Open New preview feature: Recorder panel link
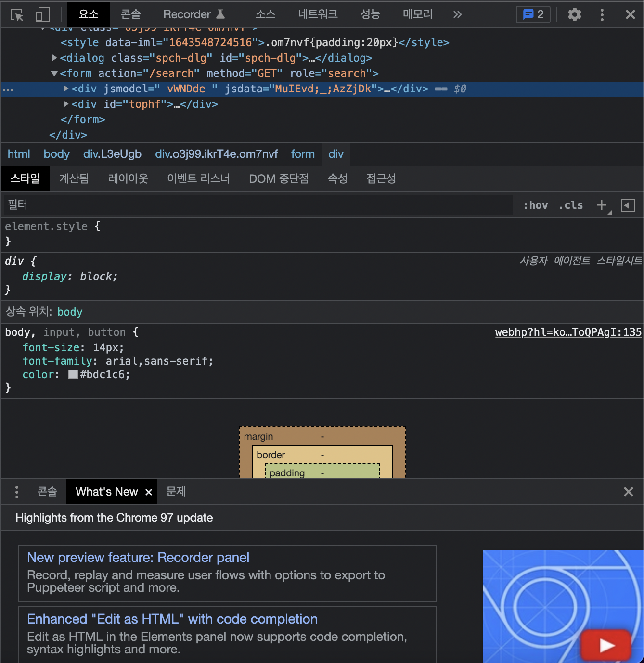The image size is (644, 663). (x=138, y=557)
